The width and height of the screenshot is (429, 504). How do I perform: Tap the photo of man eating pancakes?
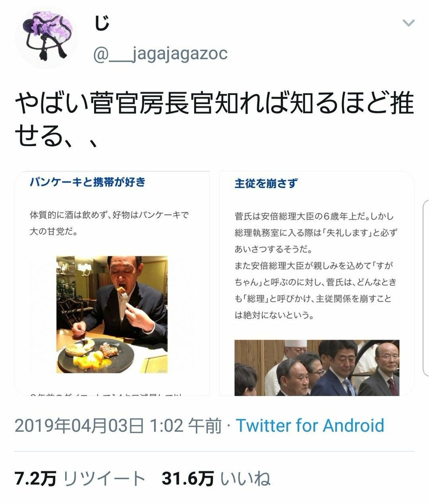click(112, 315)
